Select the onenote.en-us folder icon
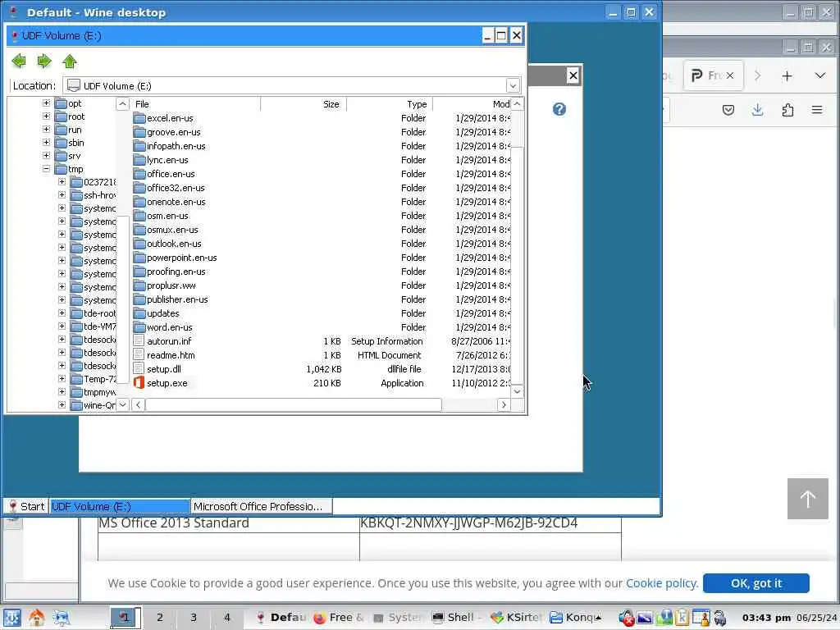Viewport: 840px width, 630px height. coord(139,202)
